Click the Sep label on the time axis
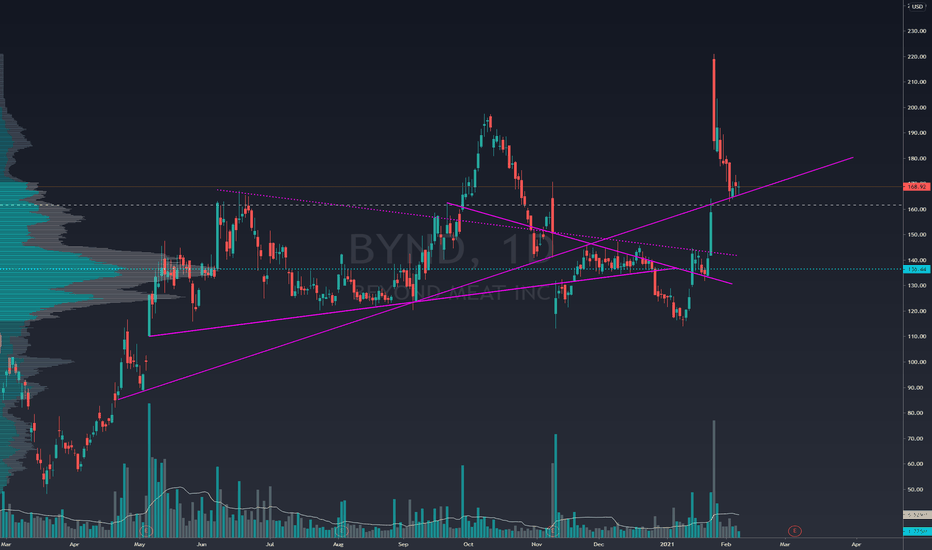 tap(403, 544)
